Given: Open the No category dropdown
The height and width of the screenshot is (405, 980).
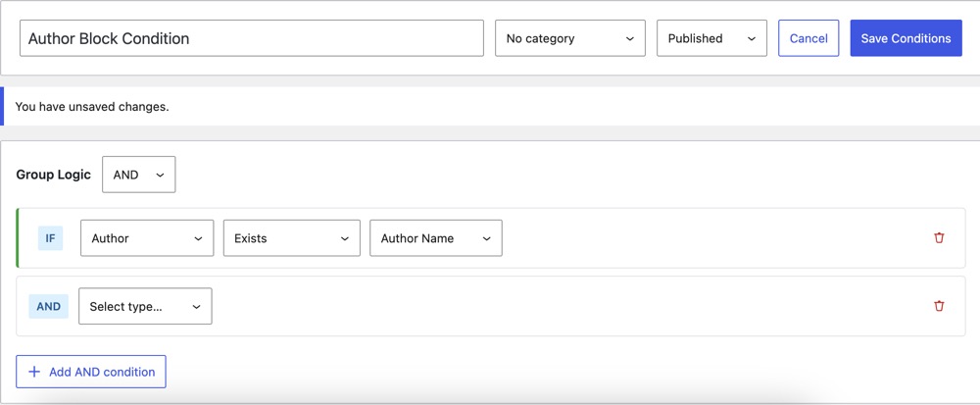Looking at the screenshot, I should pyautogui.click(x=569, y=38).
